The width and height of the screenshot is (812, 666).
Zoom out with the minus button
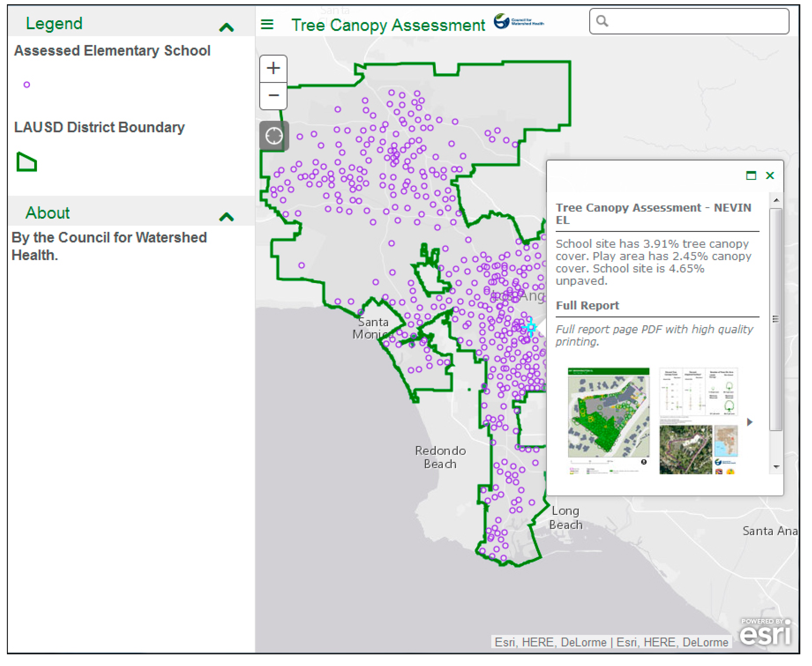[x=273, y=95]
